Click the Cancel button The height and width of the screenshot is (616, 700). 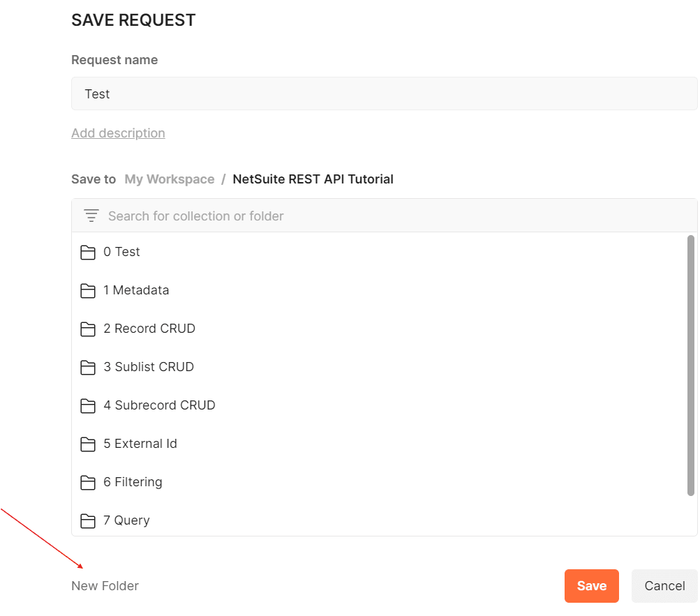664,586
